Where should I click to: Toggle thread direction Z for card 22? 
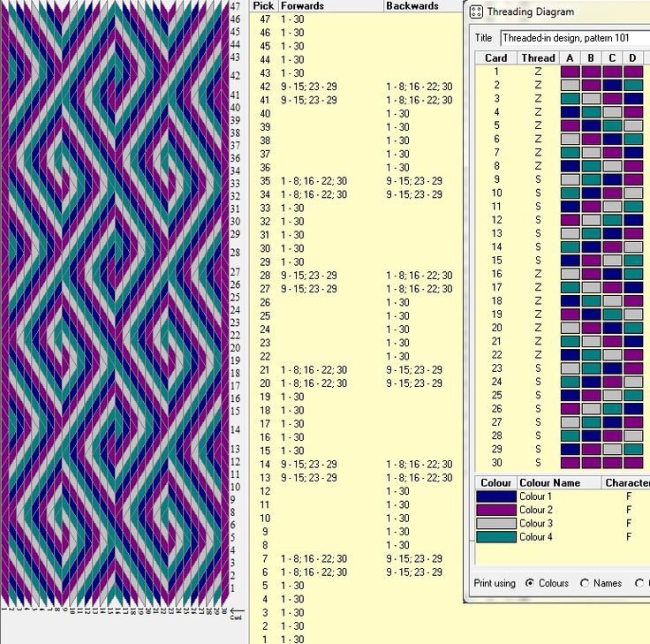pos(538,354)
